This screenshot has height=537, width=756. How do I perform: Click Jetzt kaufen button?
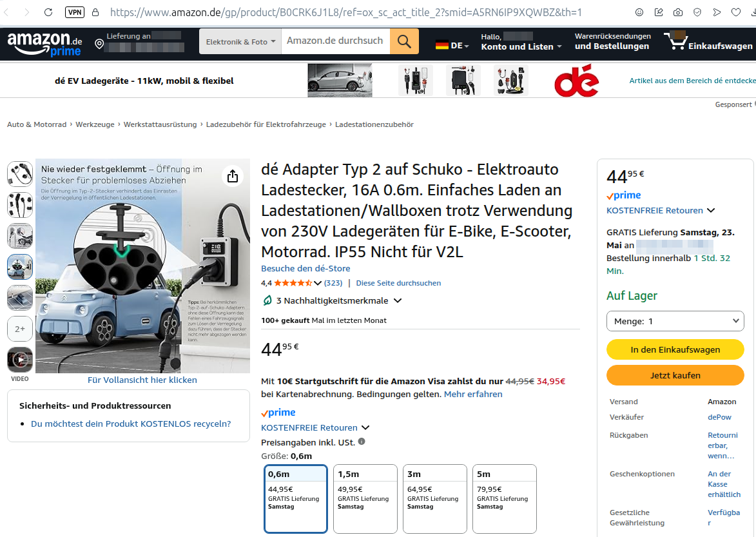675,375
